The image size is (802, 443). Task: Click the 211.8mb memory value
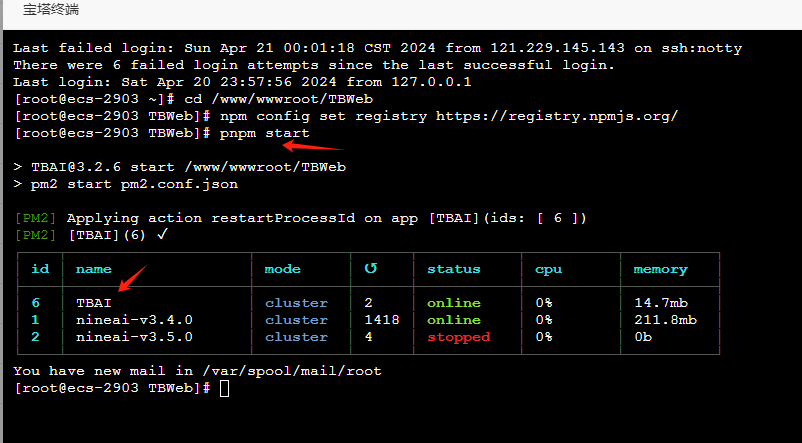[665, 320]
